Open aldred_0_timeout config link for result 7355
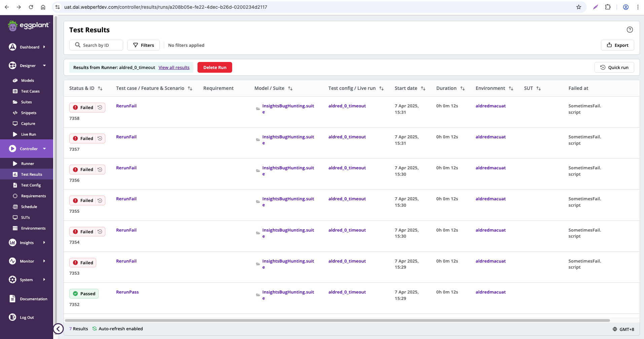The image size is (644, 339). click(347, 199)
